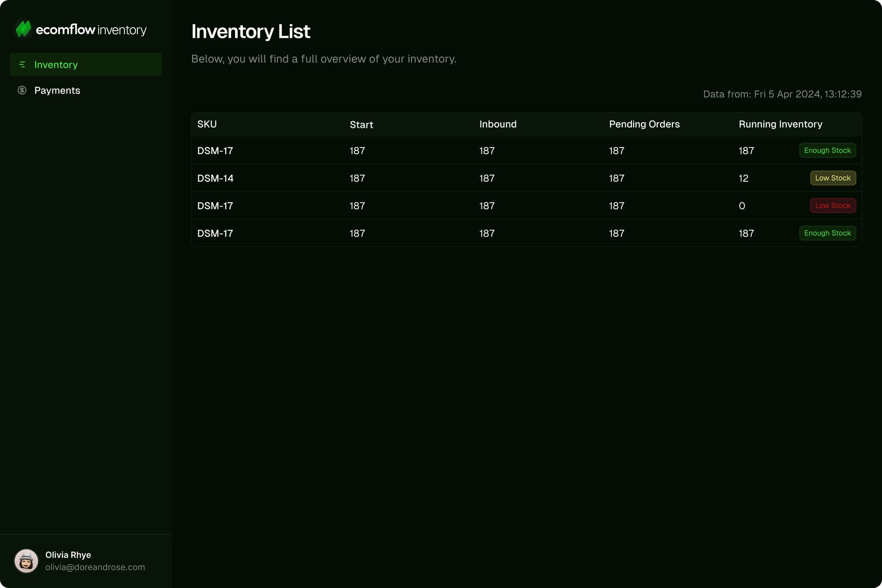Click the Start column header

[361, 125]
